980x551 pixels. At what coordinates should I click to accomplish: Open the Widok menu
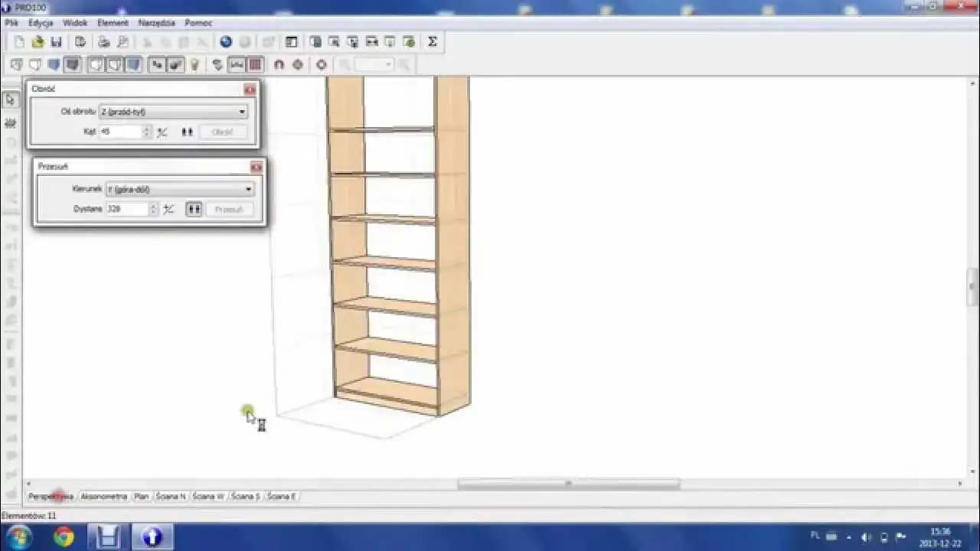coord(75,23)
